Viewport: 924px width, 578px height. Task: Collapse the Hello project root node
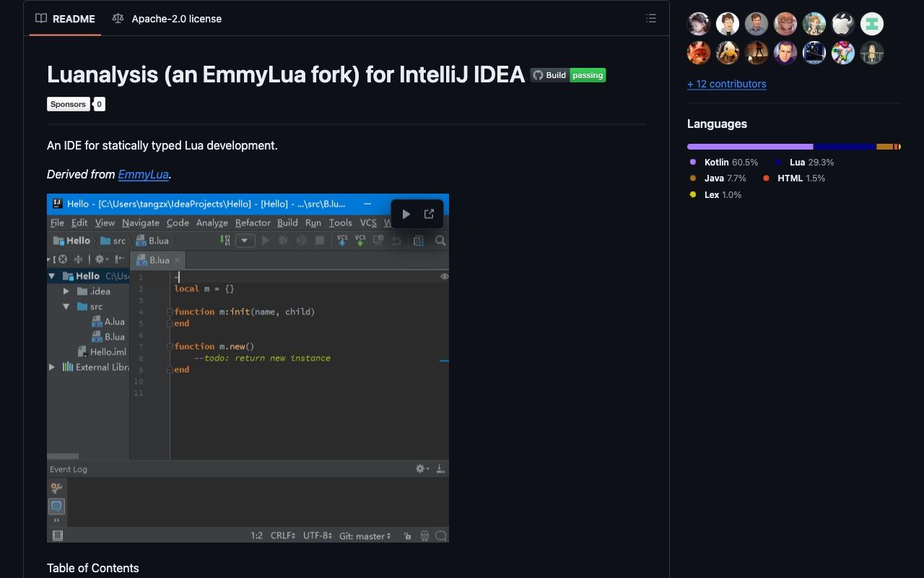click(52, 276)
